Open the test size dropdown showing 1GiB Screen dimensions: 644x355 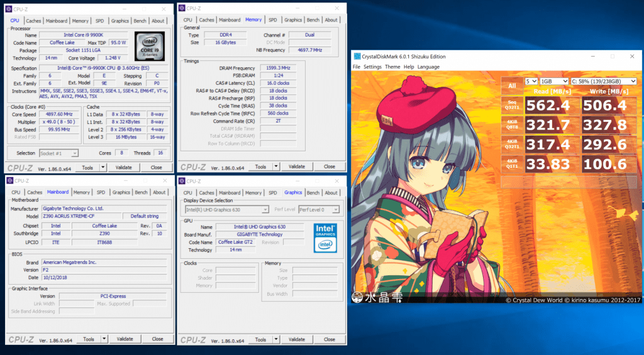tap(554, 81)
